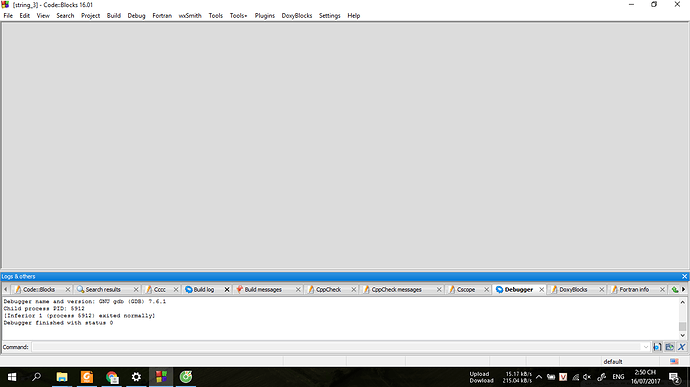Viewport: 690px width, 387px height.
Task: Show more log tabs with right arrow
Action: [x=683, y=289]
